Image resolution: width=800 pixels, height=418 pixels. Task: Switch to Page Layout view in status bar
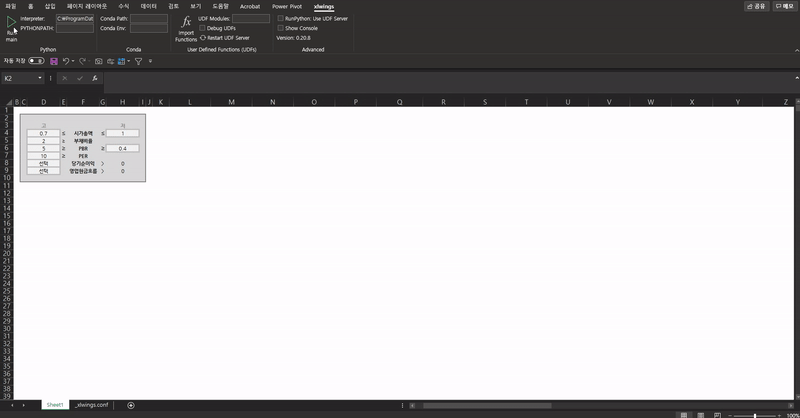701,415
